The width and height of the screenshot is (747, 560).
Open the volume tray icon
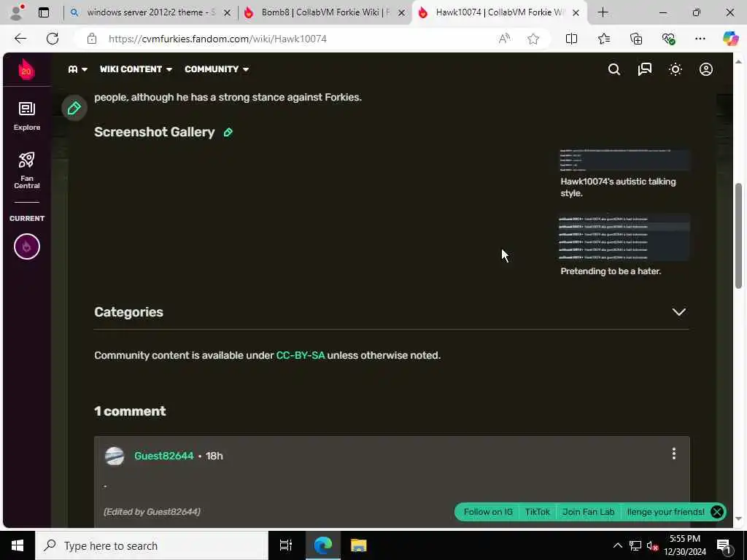[x=652, y=545]
